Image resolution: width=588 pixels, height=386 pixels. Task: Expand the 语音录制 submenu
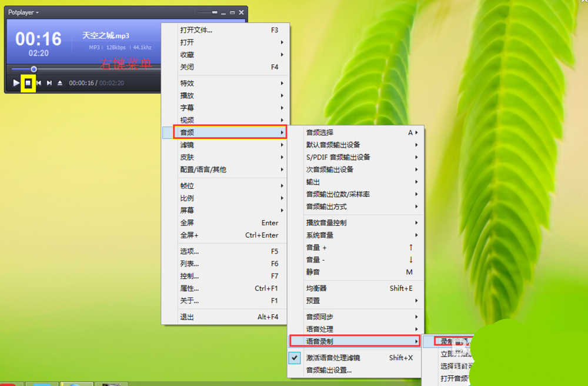321,341
